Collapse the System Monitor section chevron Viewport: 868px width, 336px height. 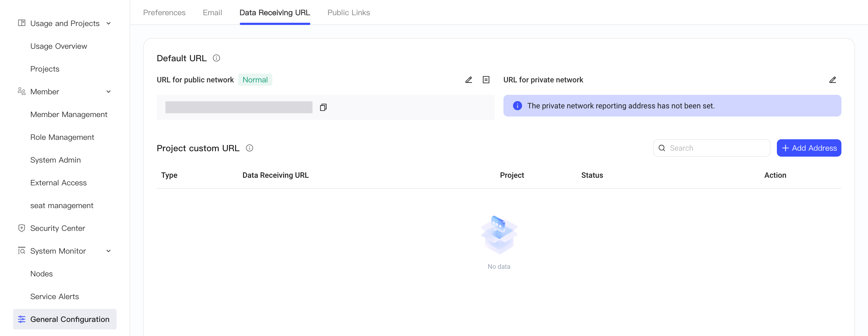pos(108,251)
